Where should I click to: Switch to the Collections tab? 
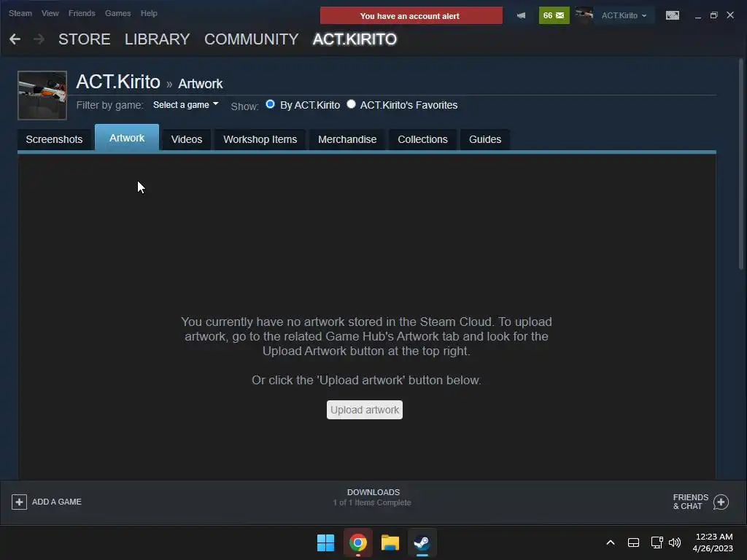[422, 139]
